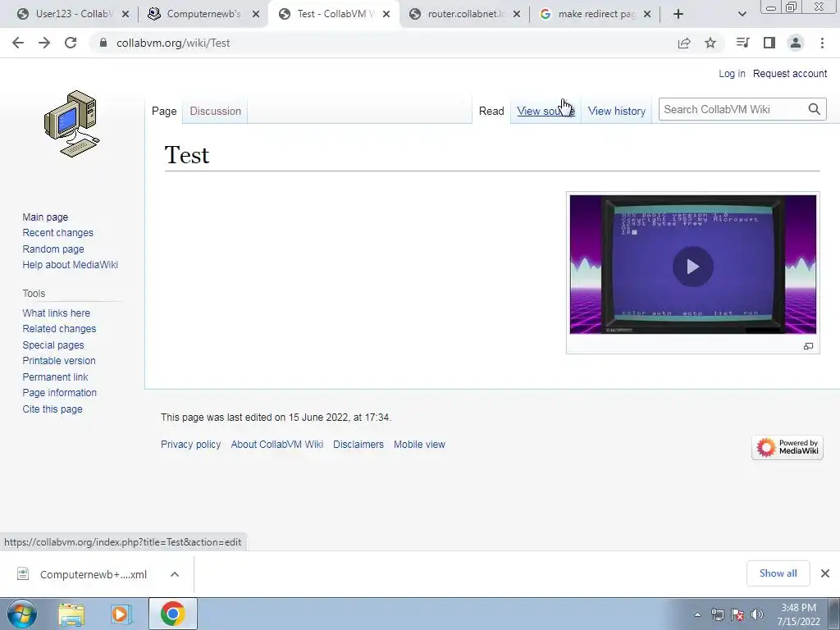Image resolution: width=840 pixels, height=630 pixels.
Task: Open Related changes link
Action: click(x=59, y=328)
